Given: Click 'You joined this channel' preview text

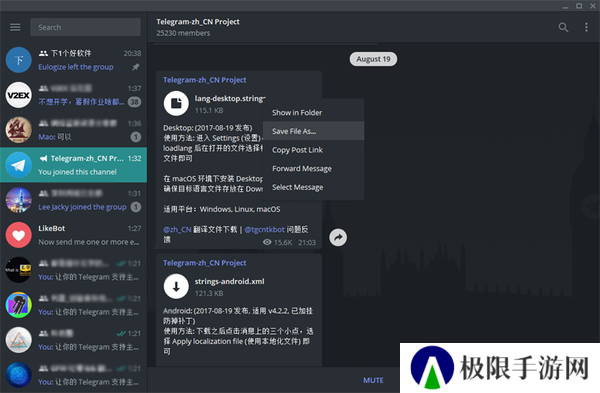Looking at the screenshot, I should 77,172.
